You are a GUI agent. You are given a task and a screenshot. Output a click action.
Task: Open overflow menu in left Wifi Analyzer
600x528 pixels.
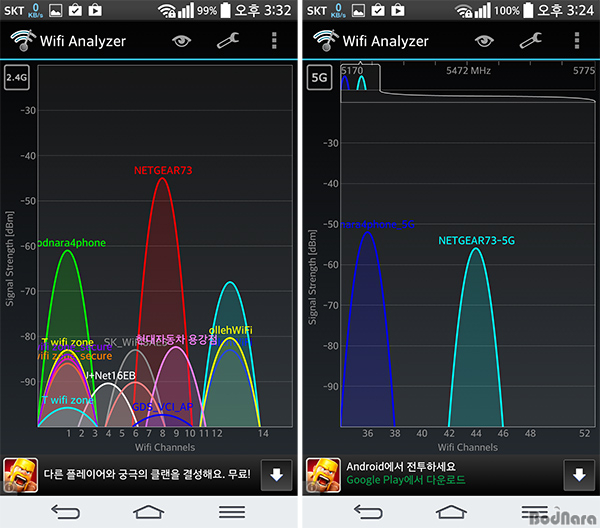[274, 41]
